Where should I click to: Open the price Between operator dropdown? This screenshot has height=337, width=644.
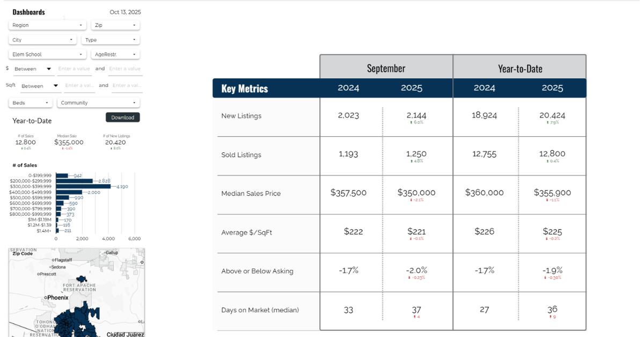33,69
